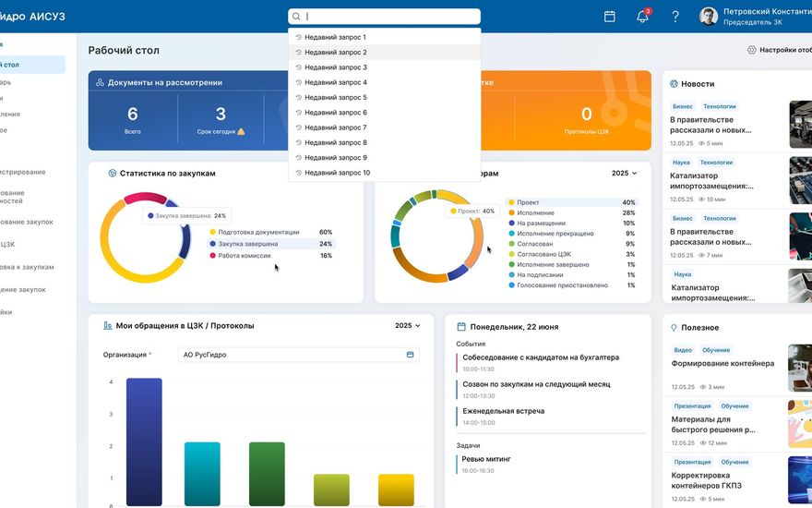The image size is (812, 508).
Task: Choose 'Недавний запрос 7' from list
Action: (x=384, y=127)
